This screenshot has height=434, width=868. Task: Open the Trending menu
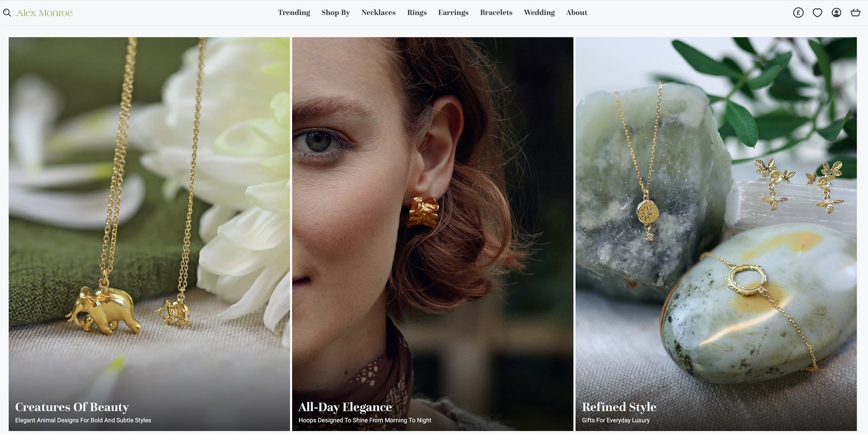click(294, 13)
